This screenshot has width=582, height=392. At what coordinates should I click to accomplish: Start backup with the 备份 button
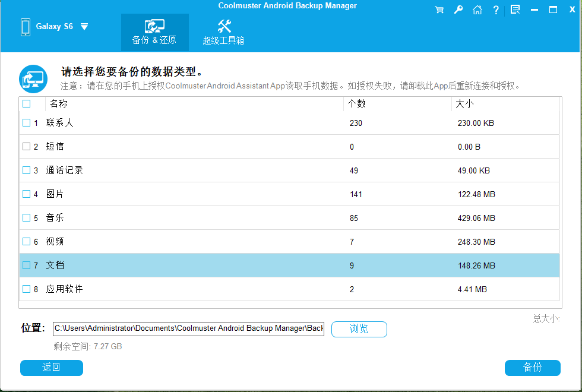[532, 368]
